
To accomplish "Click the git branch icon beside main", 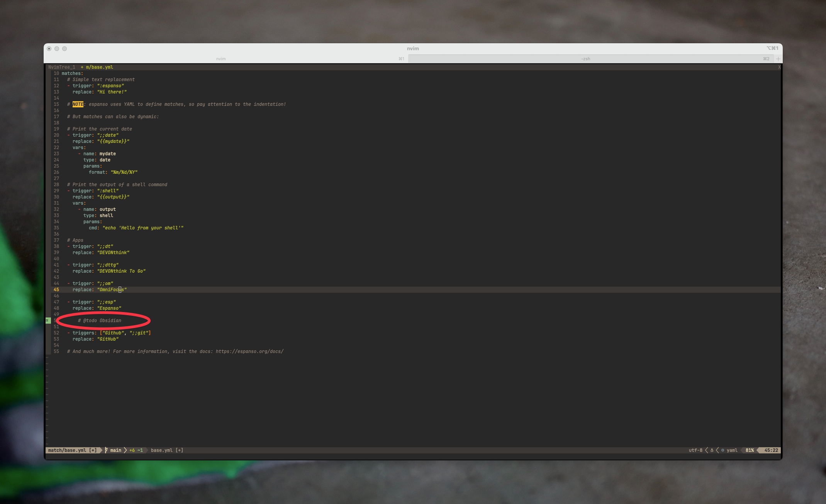I will click(x=106, y=450).
